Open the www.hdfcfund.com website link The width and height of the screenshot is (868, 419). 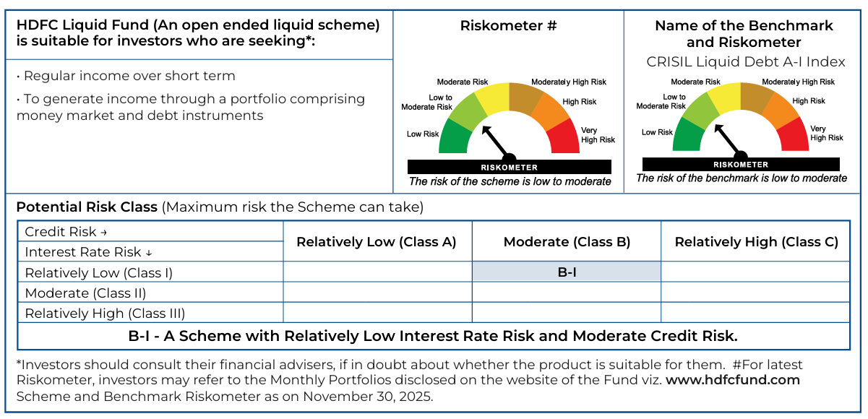click(732, 380)
